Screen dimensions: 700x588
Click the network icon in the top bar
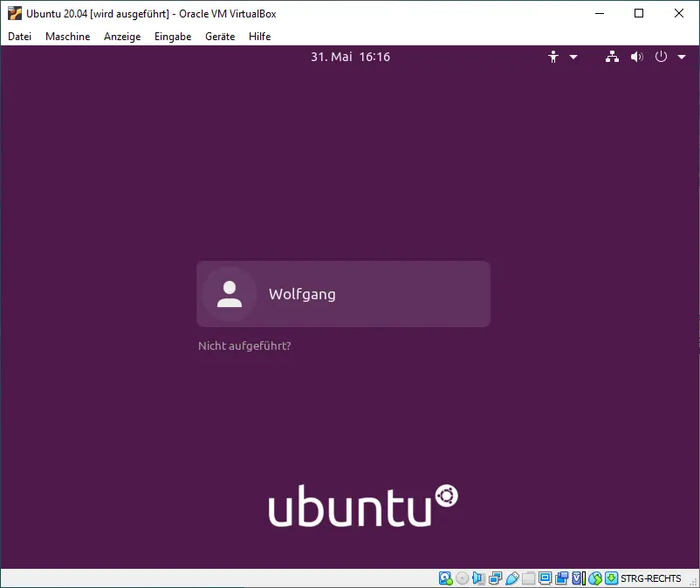click(x=612, y=56)
